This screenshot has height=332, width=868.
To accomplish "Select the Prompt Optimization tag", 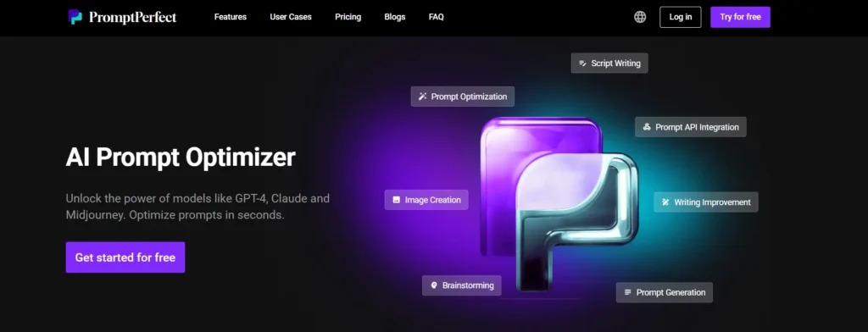I will point(463,97).
